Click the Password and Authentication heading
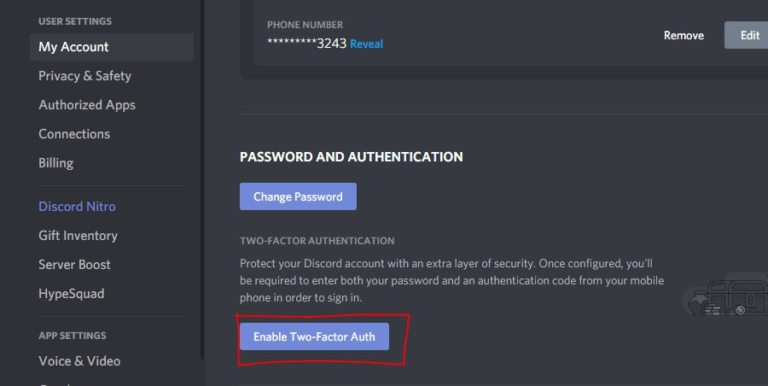 click(351, 157)
